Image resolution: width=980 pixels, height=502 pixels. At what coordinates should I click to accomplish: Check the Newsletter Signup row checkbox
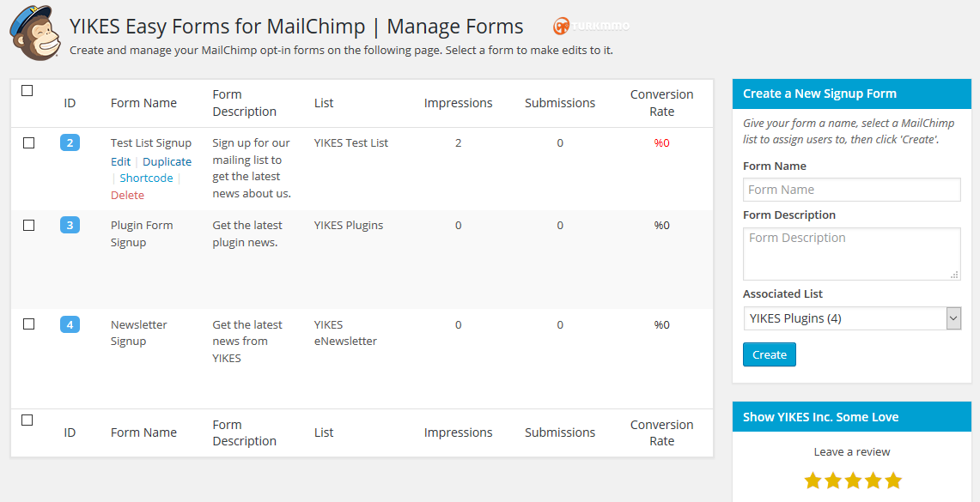pyautogui.click(x=28, y=324)
